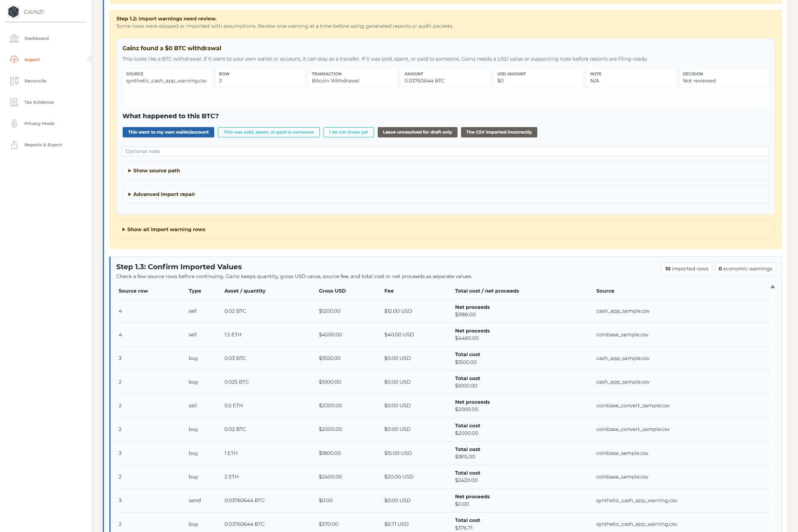Click the table scrollbar up arrow
Viewport: 798px width, 532px height.
(x=772, y=287)
